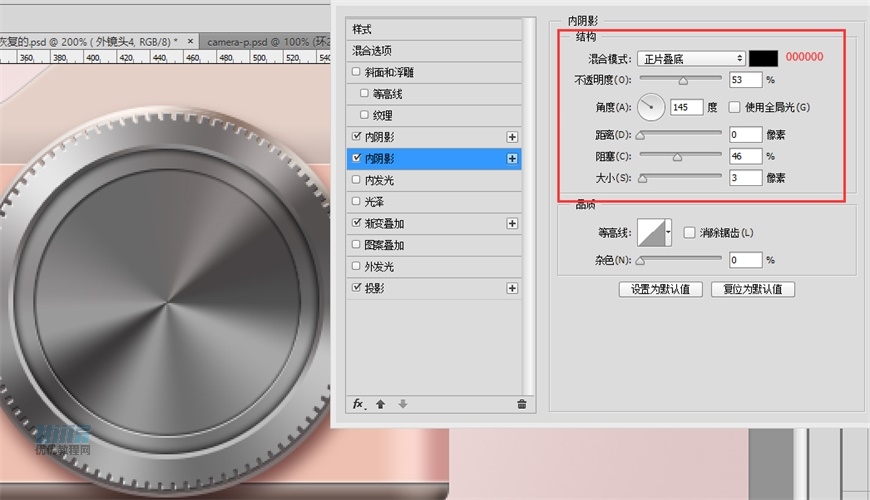
Task: Click the 杂色 slider handle
Action: point(641,260)
